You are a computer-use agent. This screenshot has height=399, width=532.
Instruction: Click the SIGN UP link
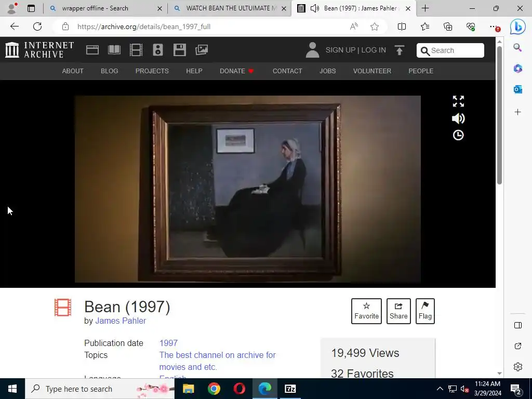(x=340, y=50)
